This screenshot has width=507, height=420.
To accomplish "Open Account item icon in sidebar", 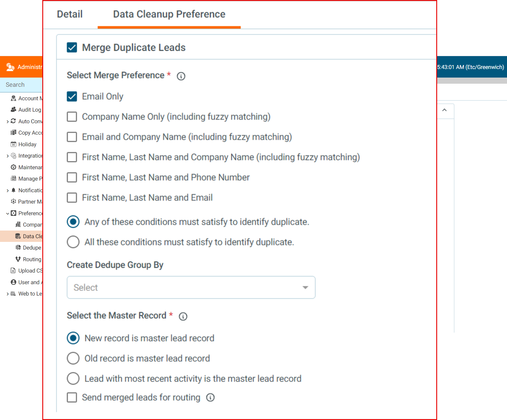I will (13, 98).
